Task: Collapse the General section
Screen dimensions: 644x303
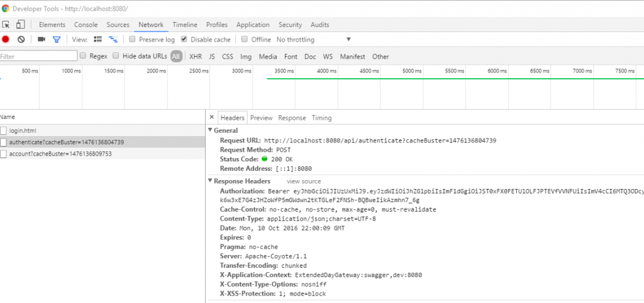Action: click(211, 130)
